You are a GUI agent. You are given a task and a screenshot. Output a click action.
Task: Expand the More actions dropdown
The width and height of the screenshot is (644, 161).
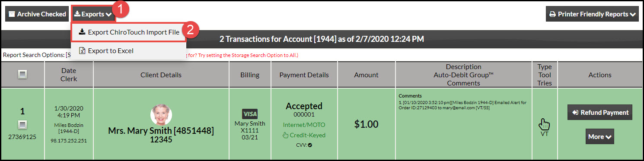coord(599,136)
